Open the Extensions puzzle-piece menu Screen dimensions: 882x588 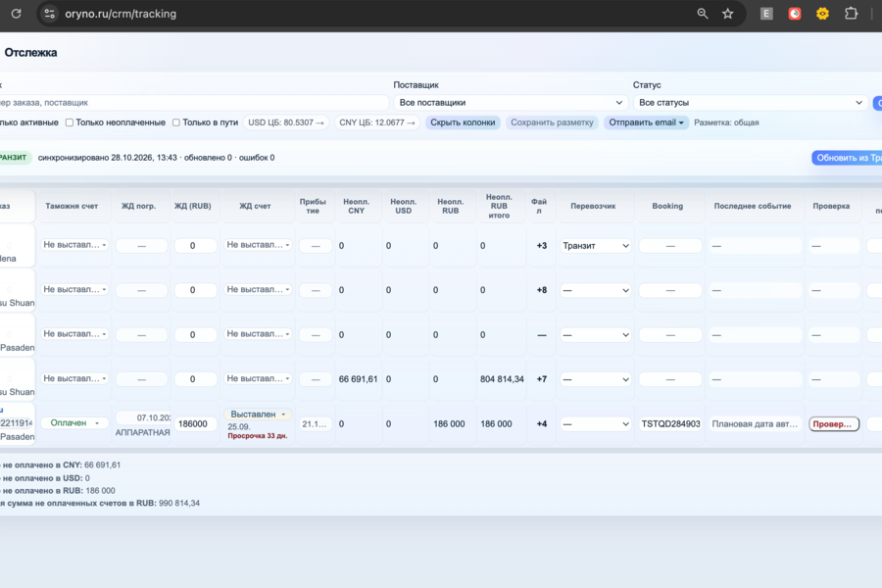pos(851,14)
